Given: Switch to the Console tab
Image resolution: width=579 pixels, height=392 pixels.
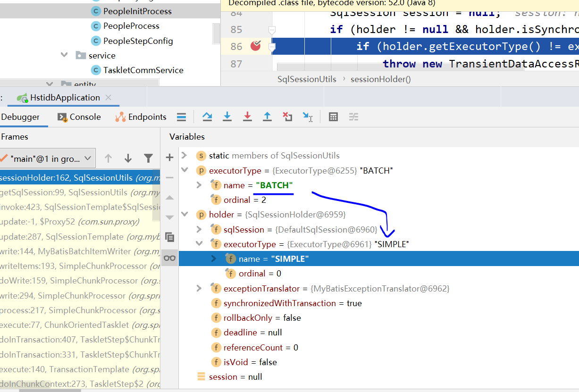Looking at the screenshot, I should click(x=79, y=117).
